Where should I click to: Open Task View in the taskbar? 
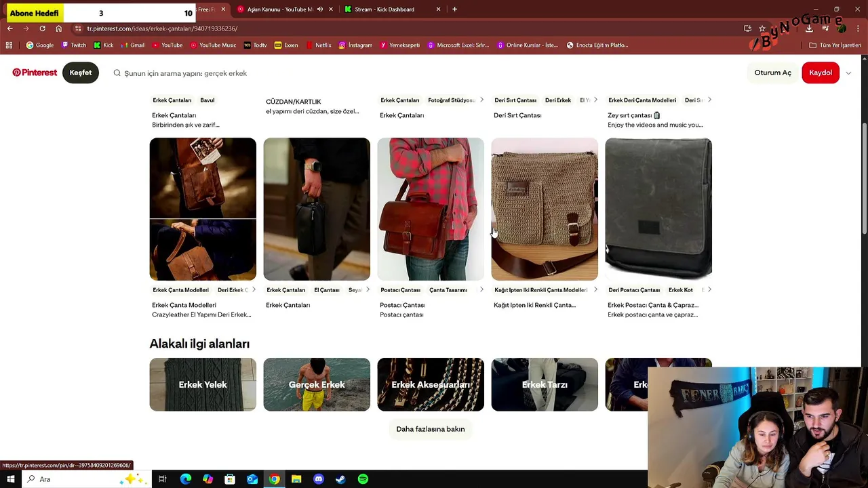[x=163, y=479]
